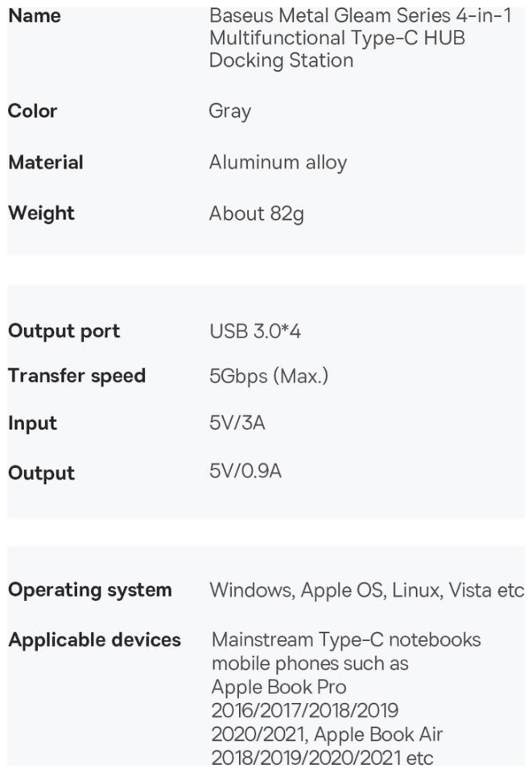Viewport: 532px width, 773px height.
Task: Click the "Name" row label
Action: point(34,15)
